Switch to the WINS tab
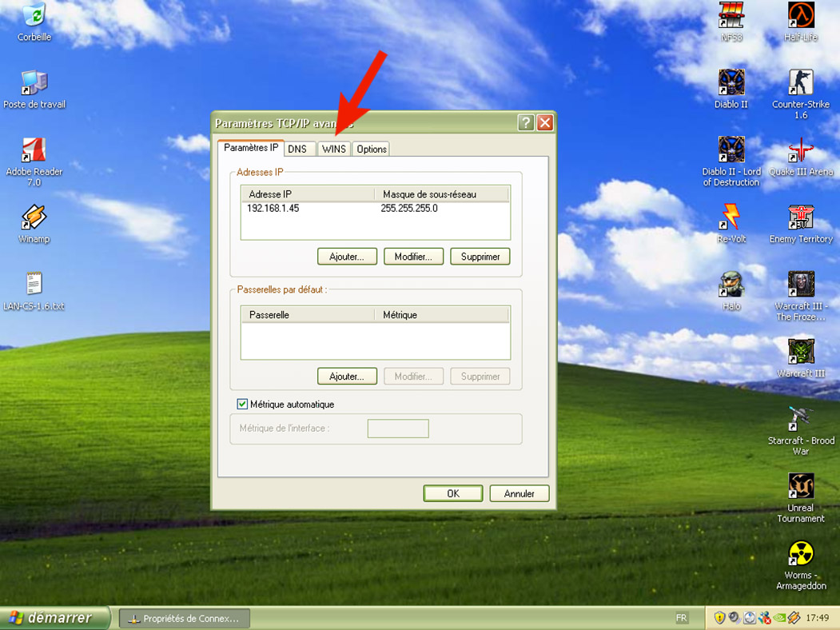Viewport: 840px width, 630px height. tap(334, 149)
